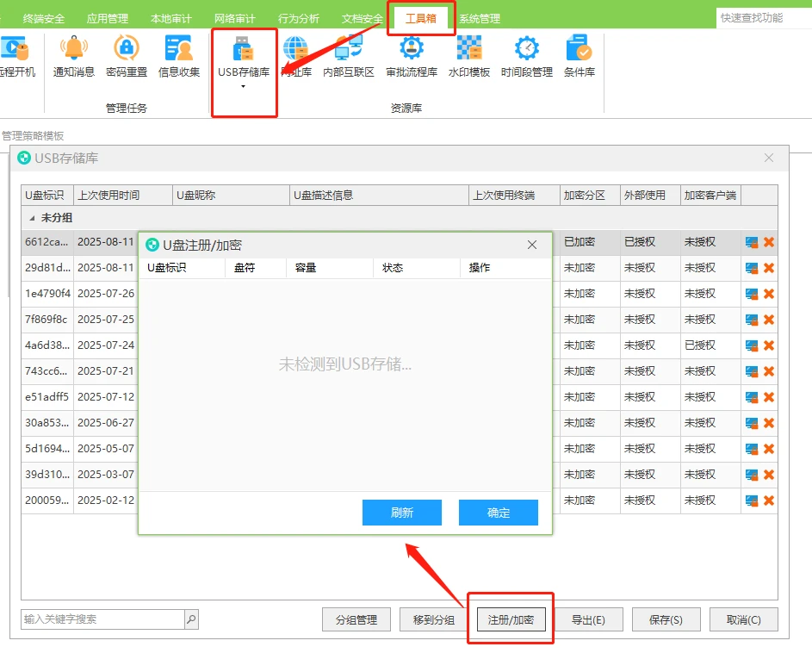Delete the 743cc6 USB entry
Image resolution: width=812 pixels, height=653 pixels.
point(769,371)
